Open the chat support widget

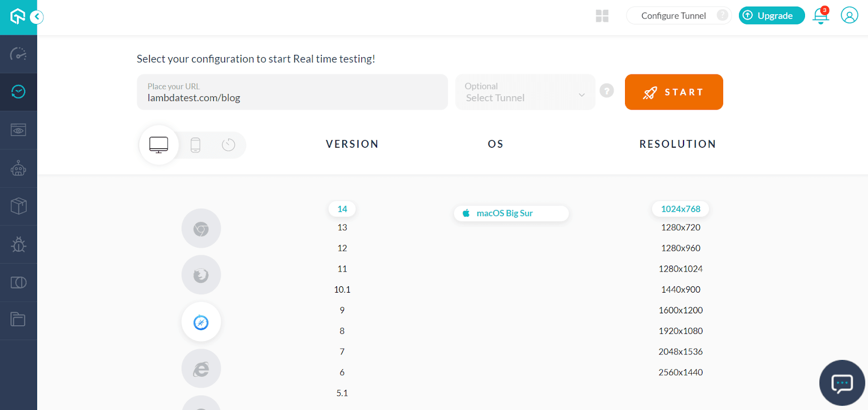pos(842,383)
